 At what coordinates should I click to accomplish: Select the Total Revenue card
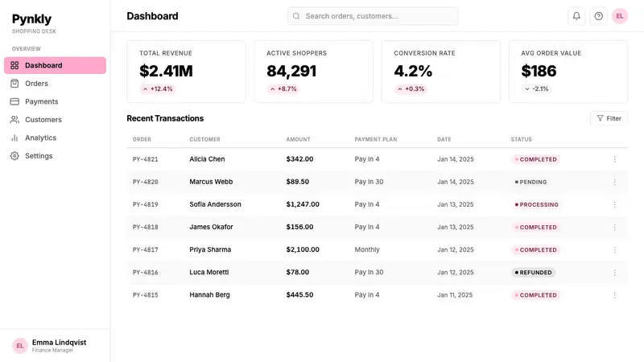pos(186,72)
